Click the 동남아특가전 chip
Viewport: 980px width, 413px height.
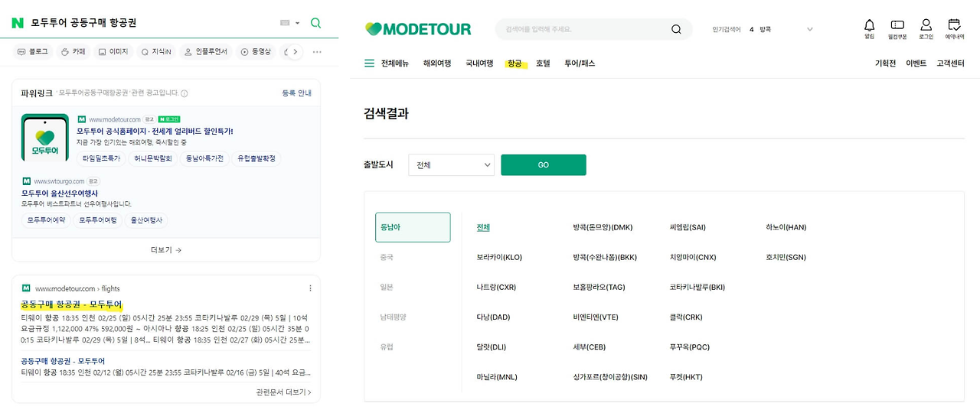[204, 158]
